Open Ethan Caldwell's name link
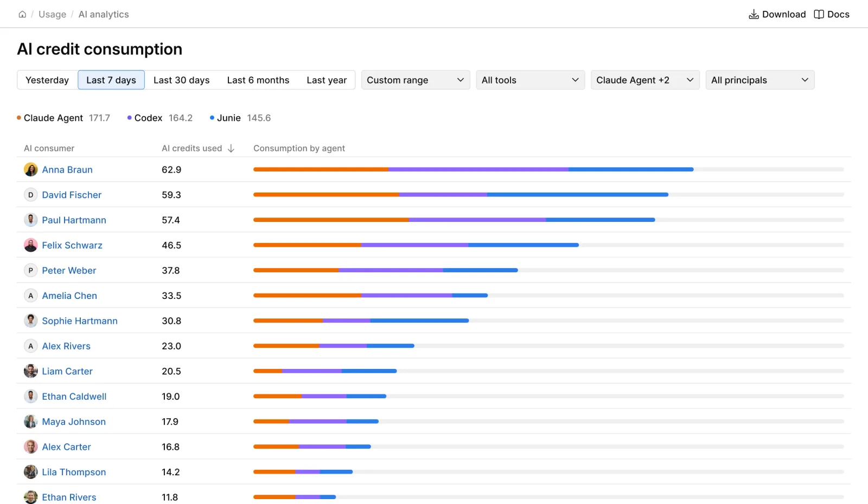868x504 pixels. (74, 397)
